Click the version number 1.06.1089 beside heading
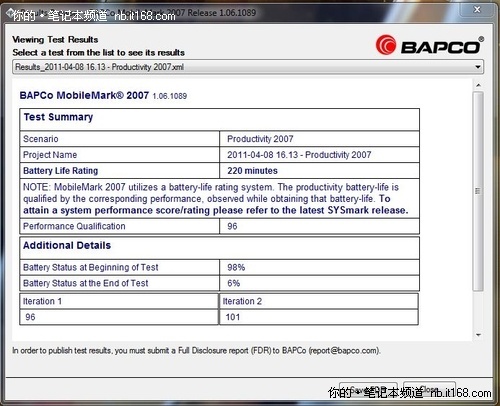Screen dimensions: 500x406 point(170,96)
